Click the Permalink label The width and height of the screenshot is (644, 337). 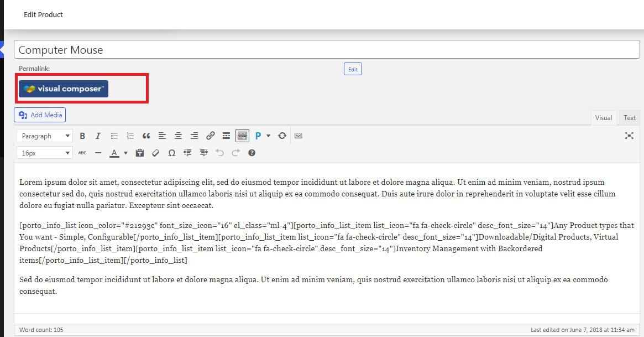click(x=34, y=69)
